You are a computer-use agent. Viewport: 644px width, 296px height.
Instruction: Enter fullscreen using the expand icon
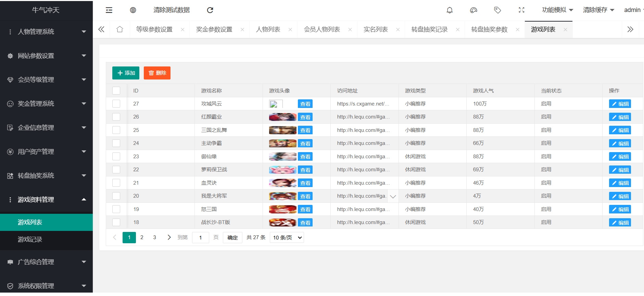521,10
